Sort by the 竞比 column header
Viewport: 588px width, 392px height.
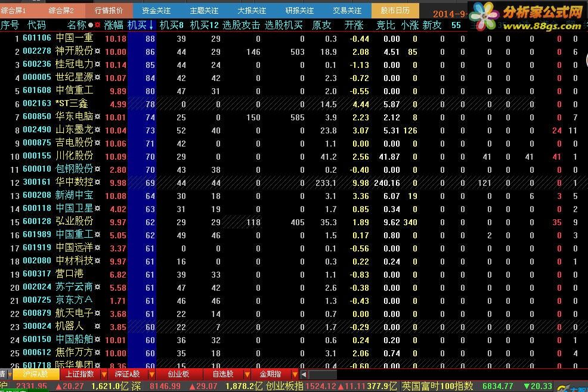click(x=386, y=25)
